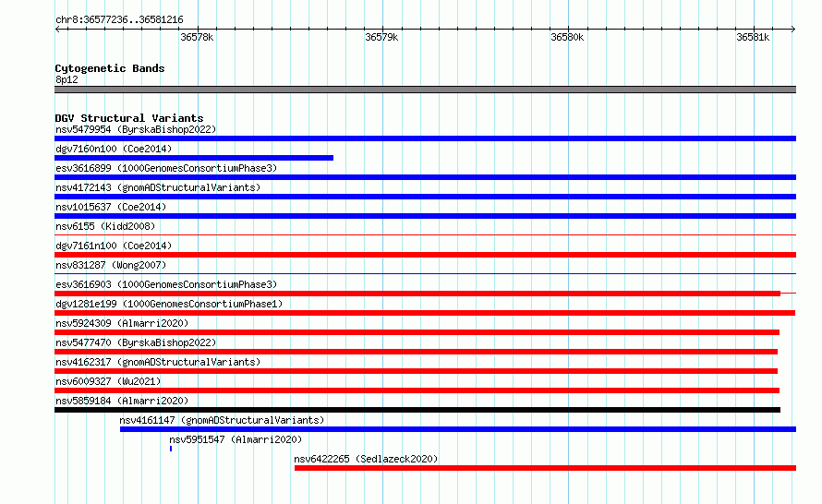This screenshot has width=822, height=504.
Task: Select the blue bar for esv3616899
Action: click(x=425, y=177)
